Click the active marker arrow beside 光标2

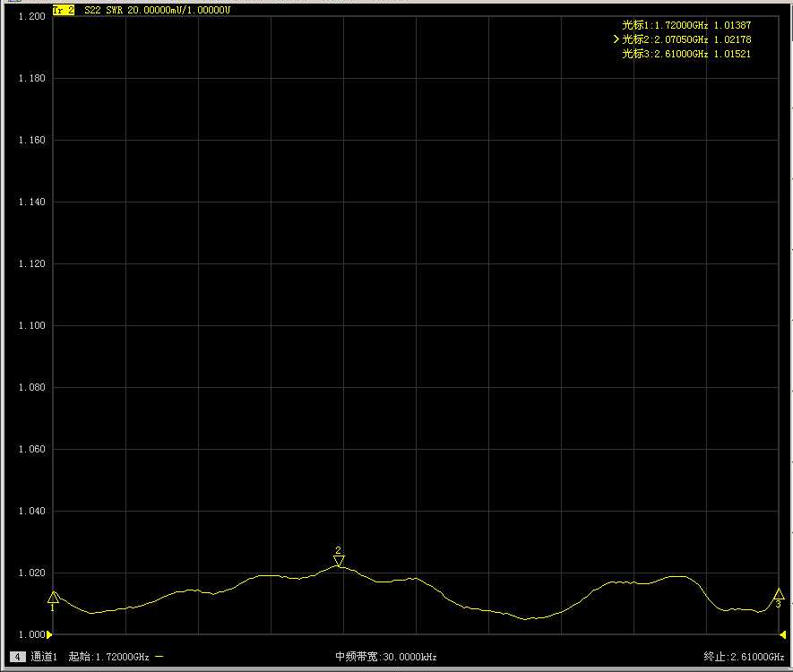pyautogui.click(x=616, y=39)
